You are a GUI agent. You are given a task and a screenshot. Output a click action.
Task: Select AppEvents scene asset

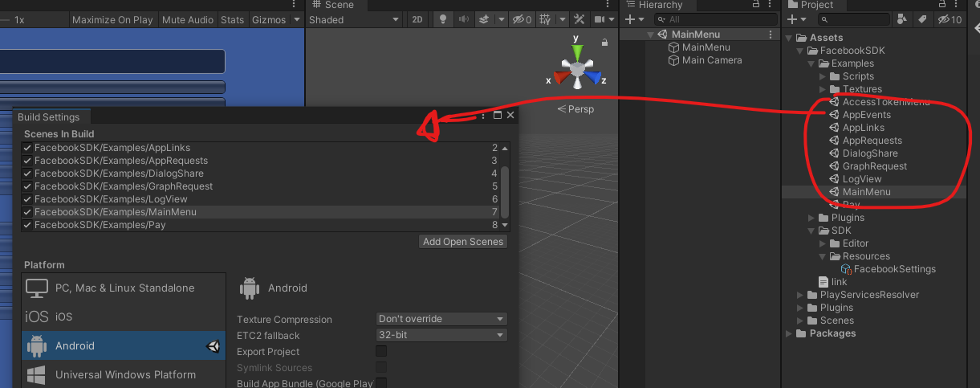[x=860, y=115]
